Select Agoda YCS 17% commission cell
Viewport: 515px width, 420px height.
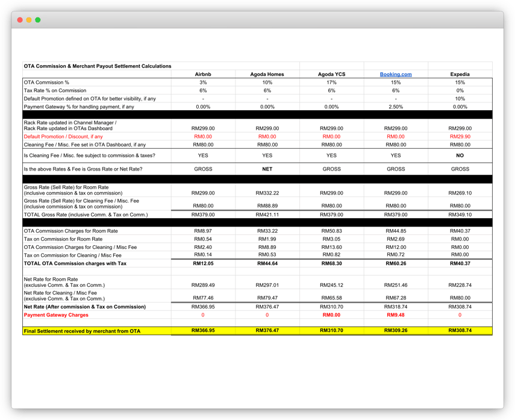click(331, 83)
